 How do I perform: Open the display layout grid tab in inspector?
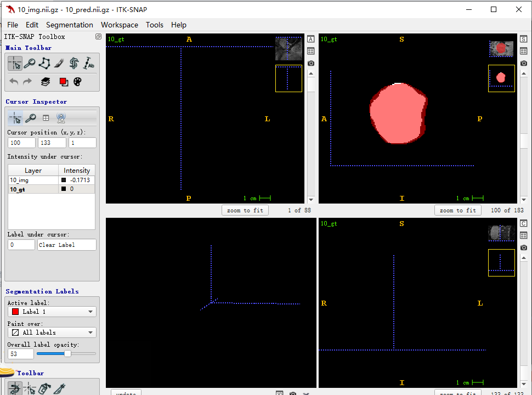click(46, 118)
